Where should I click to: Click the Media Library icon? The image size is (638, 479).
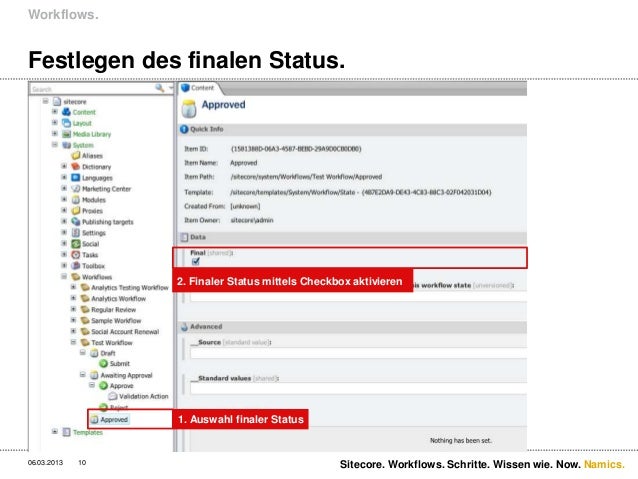pyautogui.click(x=66, y=134)
